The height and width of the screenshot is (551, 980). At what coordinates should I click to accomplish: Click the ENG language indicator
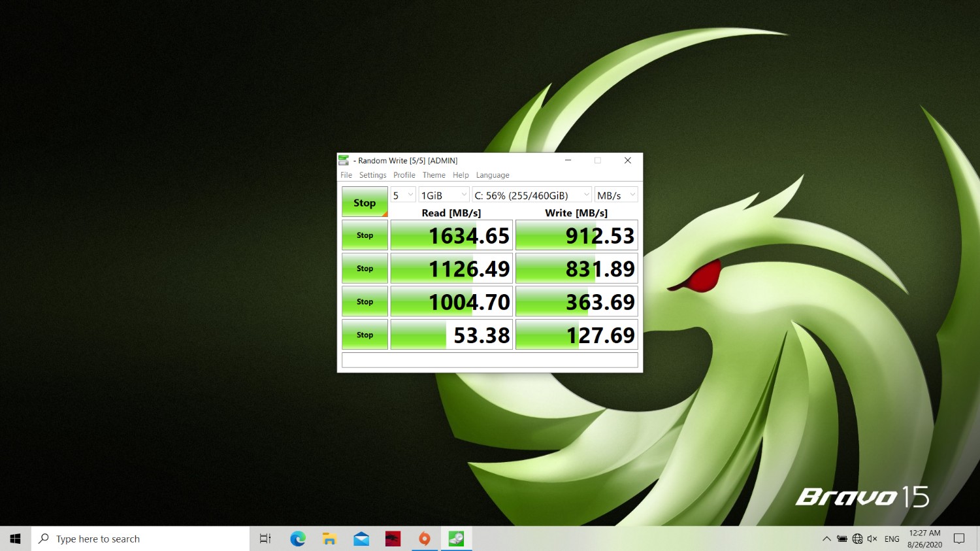click(x=892, y=539)
